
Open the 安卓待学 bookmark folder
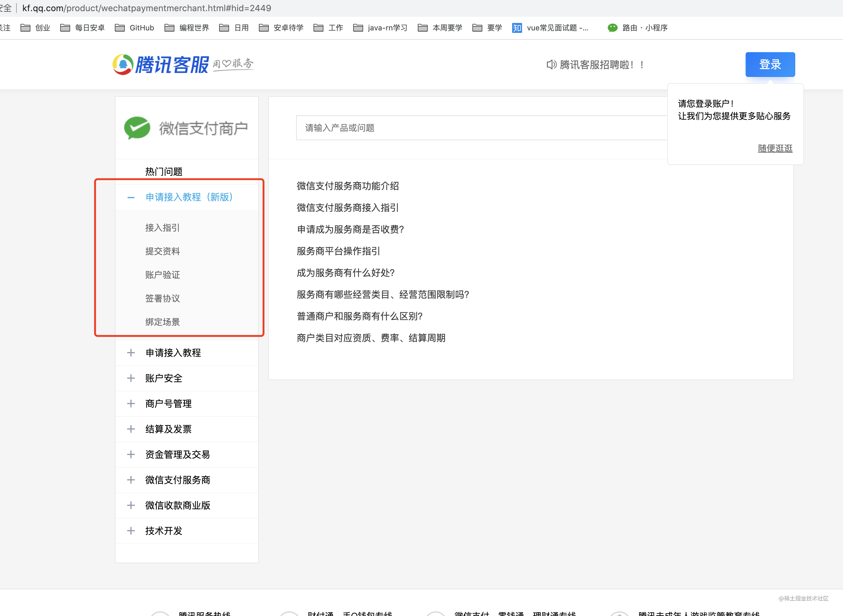tap(281, 28)
